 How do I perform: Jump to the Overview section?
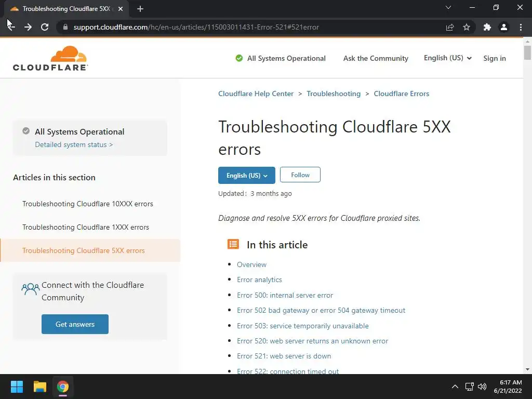coord(251,264)
